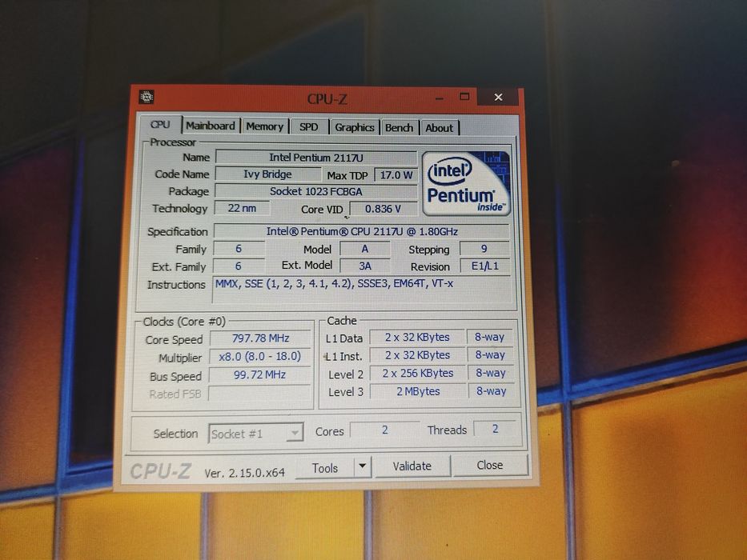
Task: Open the SPD tab
Action: [309, 127]
